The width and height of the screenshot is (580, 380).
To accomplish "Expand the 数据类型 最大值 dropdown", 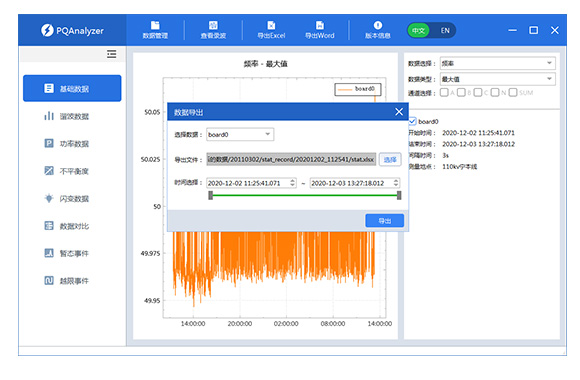I will point(498,79).
